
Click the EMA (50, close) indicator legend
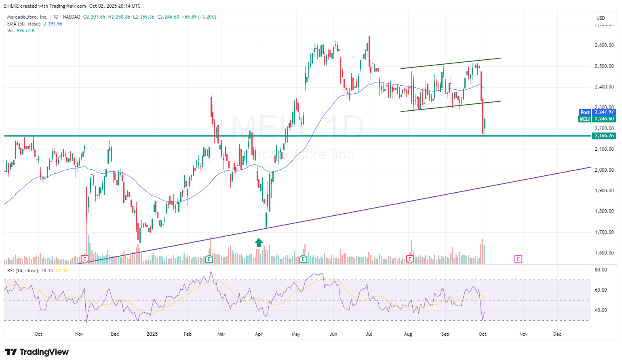click(x=24, y=24)
